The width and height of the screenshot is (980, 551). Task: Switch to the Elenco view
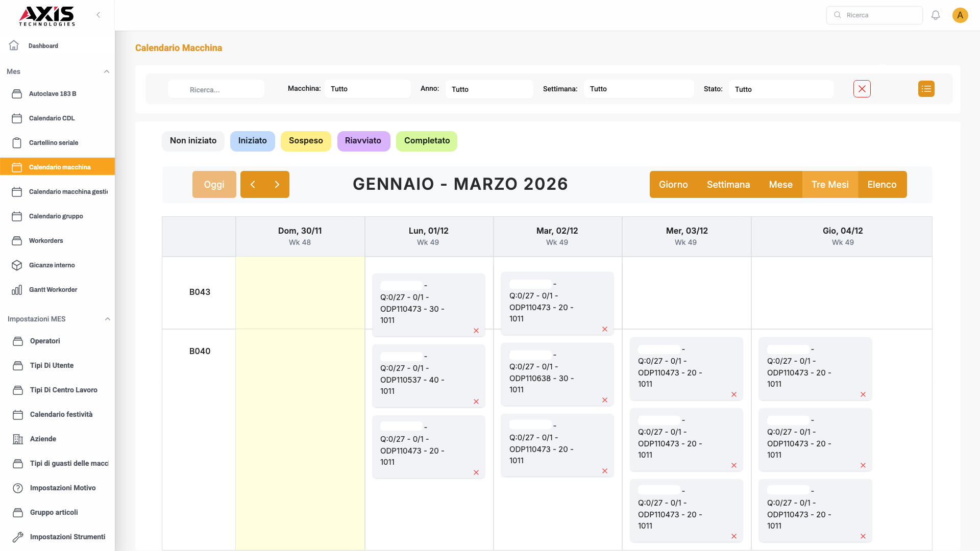(881, 185)
